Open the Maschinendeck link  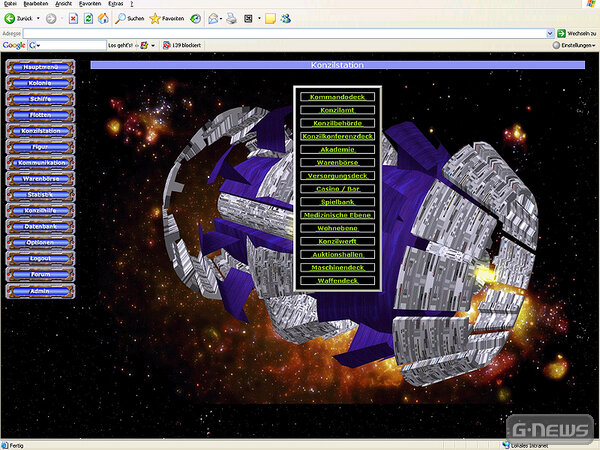point(338,267)
